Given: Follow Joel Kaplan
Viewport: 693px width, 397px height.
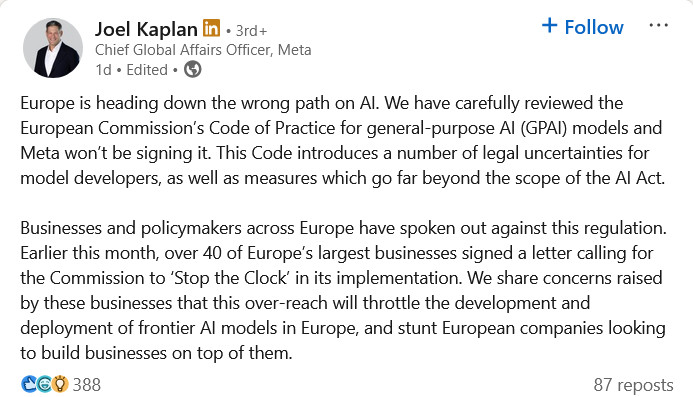Looking at the screenshot, I should coord(583,27).
